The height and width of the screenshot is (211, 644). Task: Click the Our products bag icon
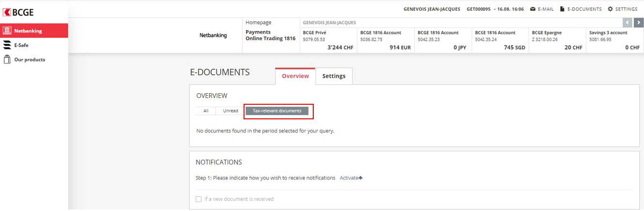7,60
